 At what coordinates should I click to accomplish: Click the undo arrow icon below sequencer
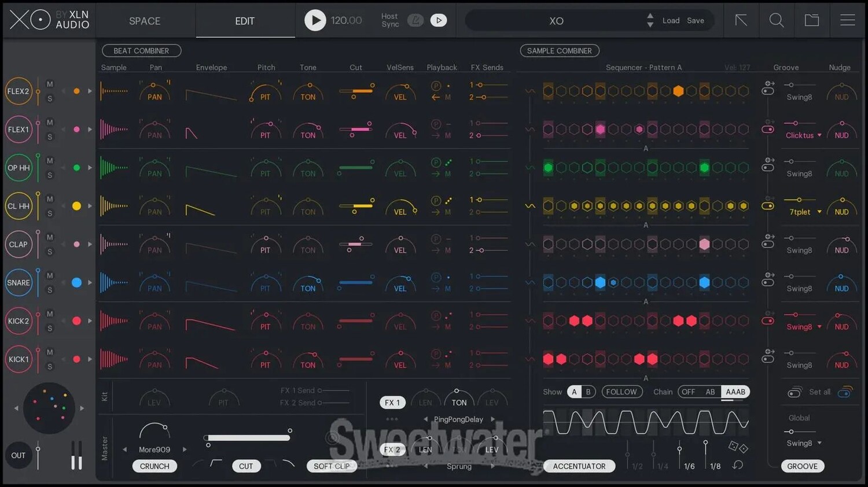point(738,465)
